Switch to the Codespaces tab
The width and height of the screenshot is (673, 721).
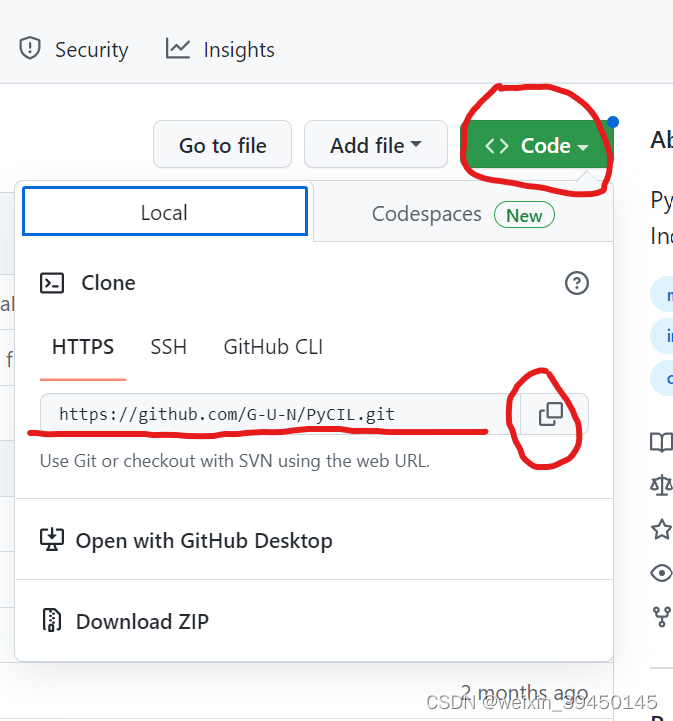463,213
